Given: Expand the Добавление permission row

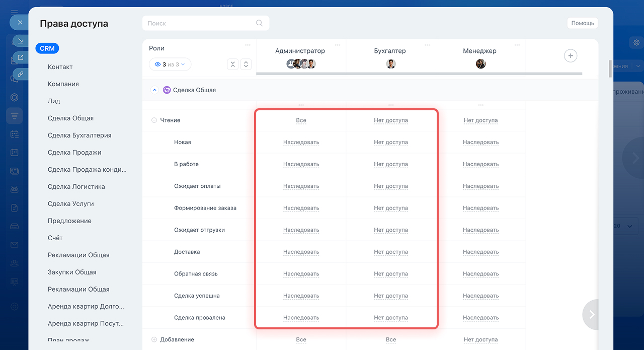Looking at the screenshot, I should pyautogui.click(x=154, y=340).
